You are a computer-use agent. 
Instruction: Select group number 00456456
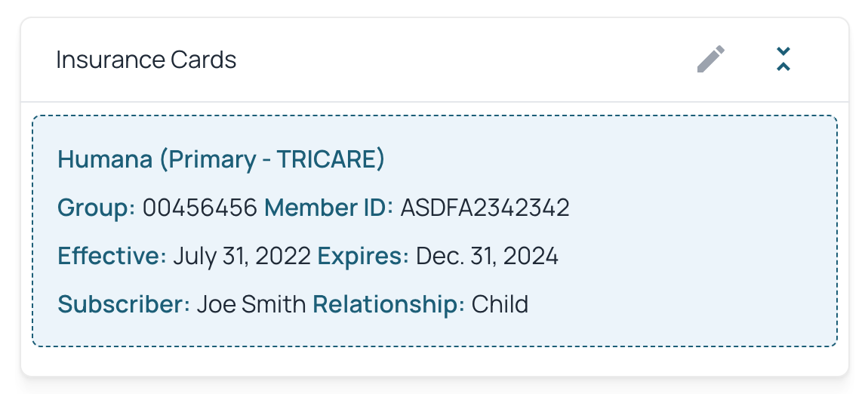pyautogui.click(x=200, y=208)
